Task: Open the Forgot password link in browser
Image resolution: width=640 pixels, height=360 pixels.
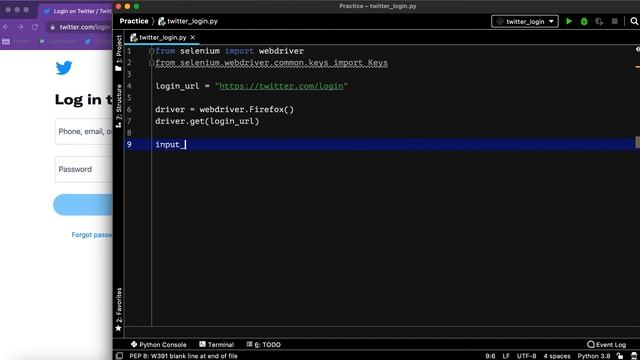Action: tap(92, 235)
